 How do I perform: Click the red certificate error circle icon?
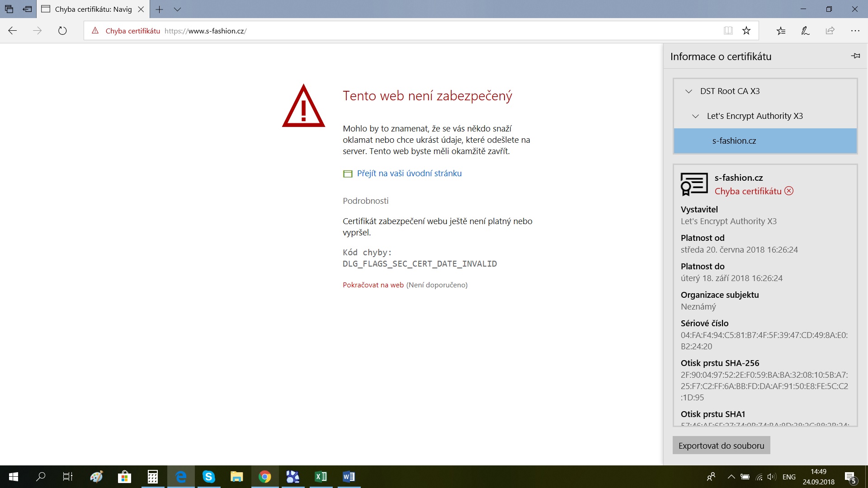pos(789,191)
